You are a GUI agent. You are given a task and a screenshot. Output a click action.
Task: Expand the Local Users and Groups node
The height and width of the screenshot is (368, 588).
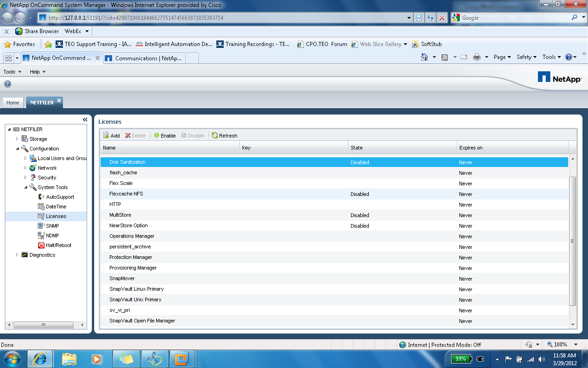pos(26,158)
